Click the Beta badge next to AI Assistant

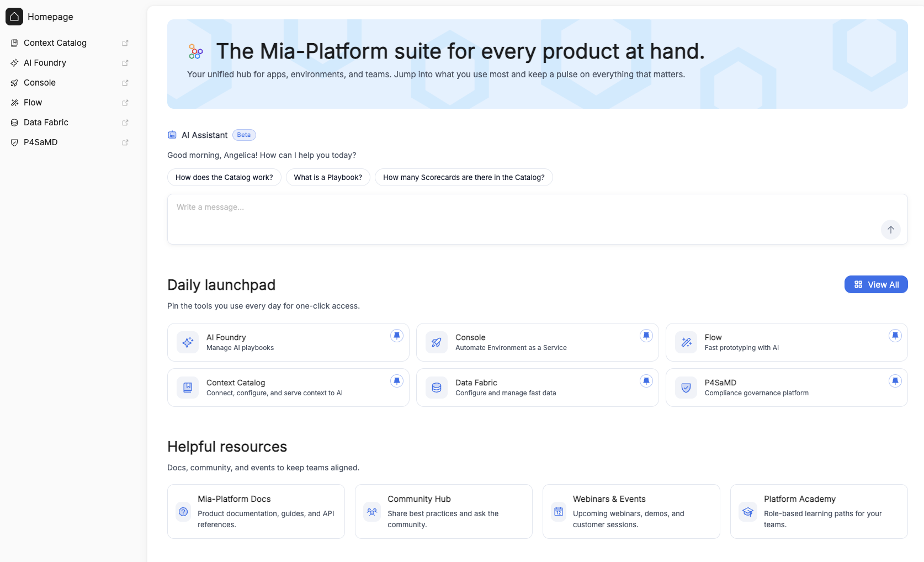[x=244, y=135]
